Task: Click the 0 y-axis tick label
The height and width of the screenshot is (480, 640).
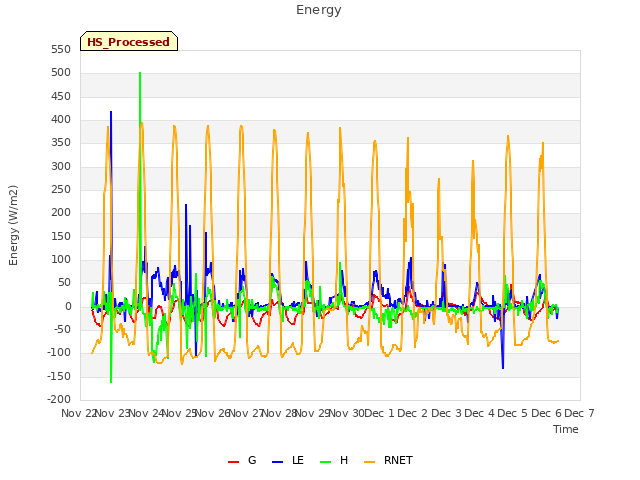Action: point(68,307)
